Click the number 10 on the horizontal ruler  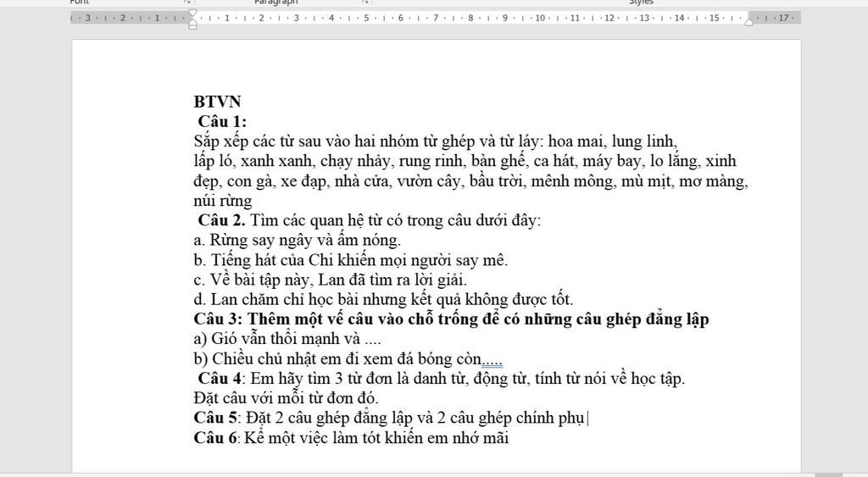[540, 19]
